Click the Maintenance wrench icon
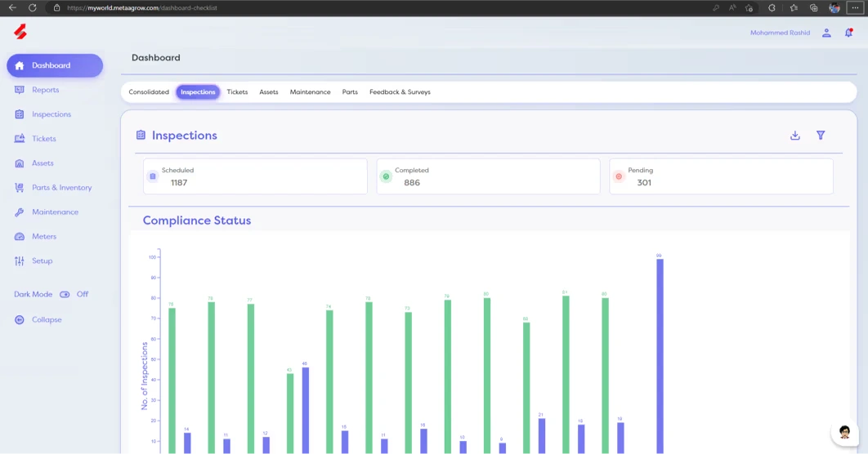Image resolution: width=868 pixels, height=454 pixels. coord(20,211)
